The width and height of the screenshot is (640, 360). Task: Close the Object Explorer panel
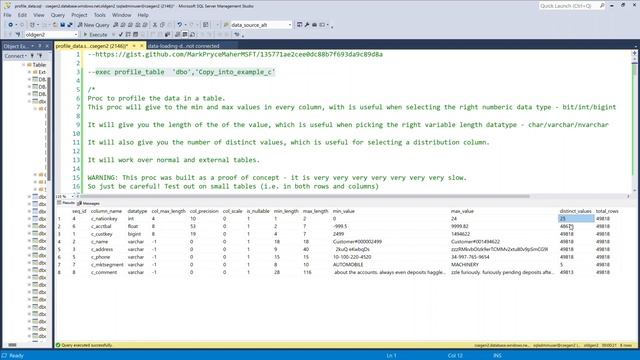[47, 46]
